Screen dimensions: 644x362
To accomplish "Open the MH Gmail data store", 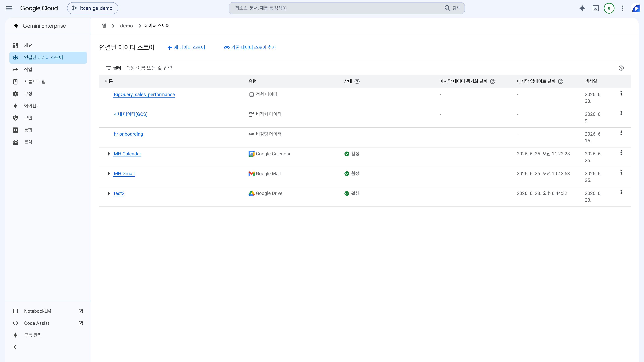I will pos(124,173).
